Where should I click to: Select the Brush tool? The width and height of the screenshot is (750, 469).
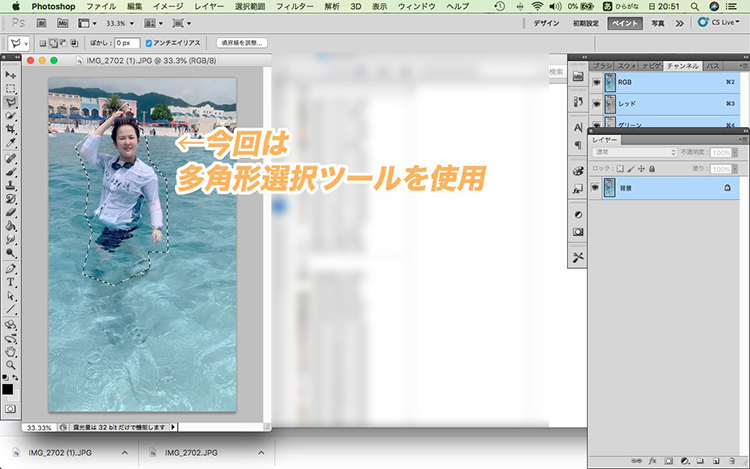pyautogui.click(x=11, y=172)
